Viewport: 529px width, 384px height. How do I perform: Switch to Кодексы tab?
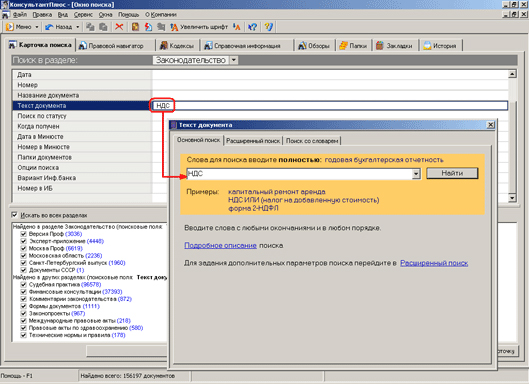coord(177,46)
